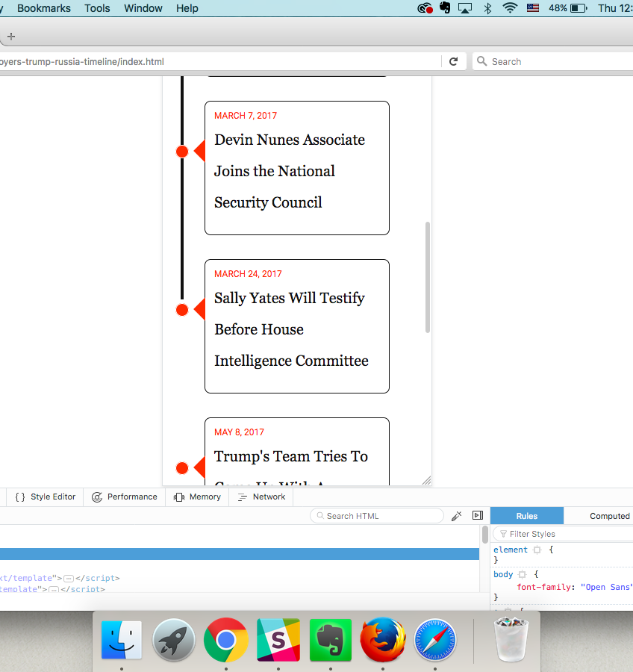Open the Wi-Fi status menu
Viewport: 633px width, 672px height.
(x=510, y=8)
